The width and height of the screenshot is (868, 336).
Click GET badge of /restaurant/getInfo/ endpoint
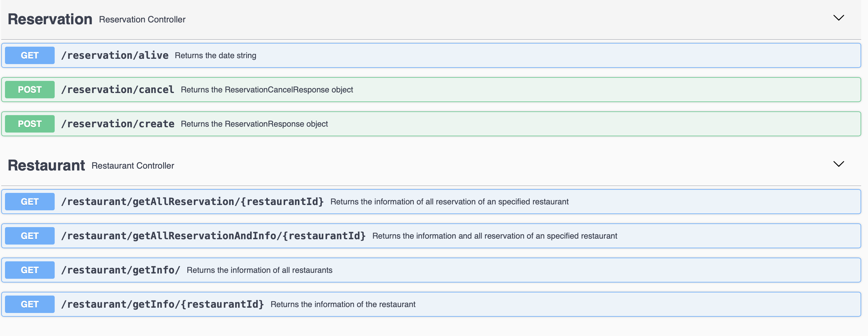[30, 270]
